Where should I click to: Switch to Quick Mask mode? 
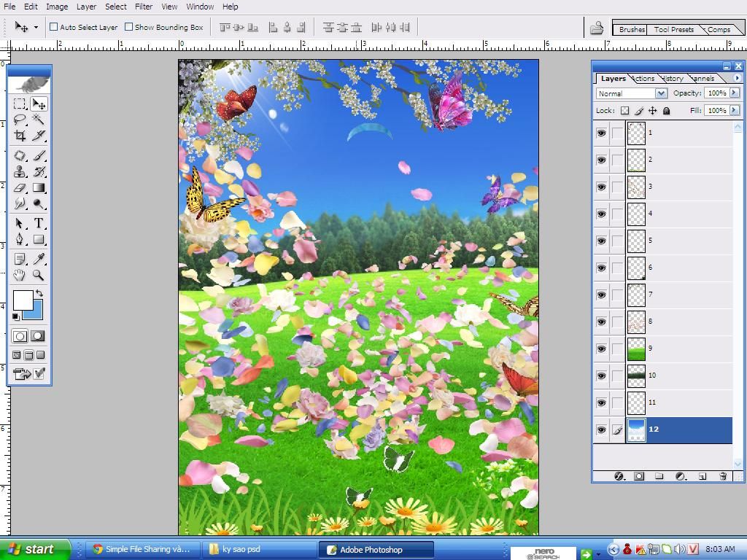[38, 336]
